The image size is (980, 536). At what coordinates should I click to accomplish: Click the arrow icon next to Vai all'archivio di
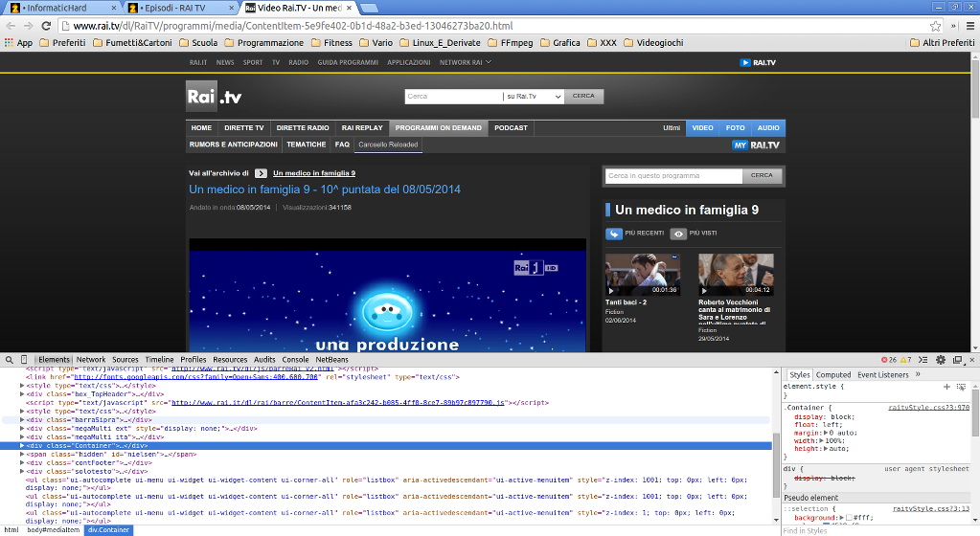pos(261,173)
